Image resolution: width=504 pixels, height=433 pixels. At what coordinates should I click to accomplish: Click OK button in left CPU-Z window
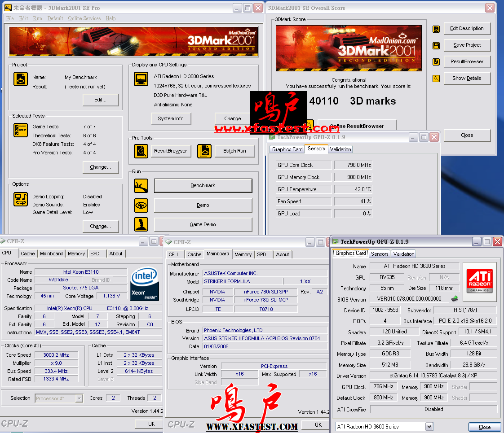coord(148,424)
